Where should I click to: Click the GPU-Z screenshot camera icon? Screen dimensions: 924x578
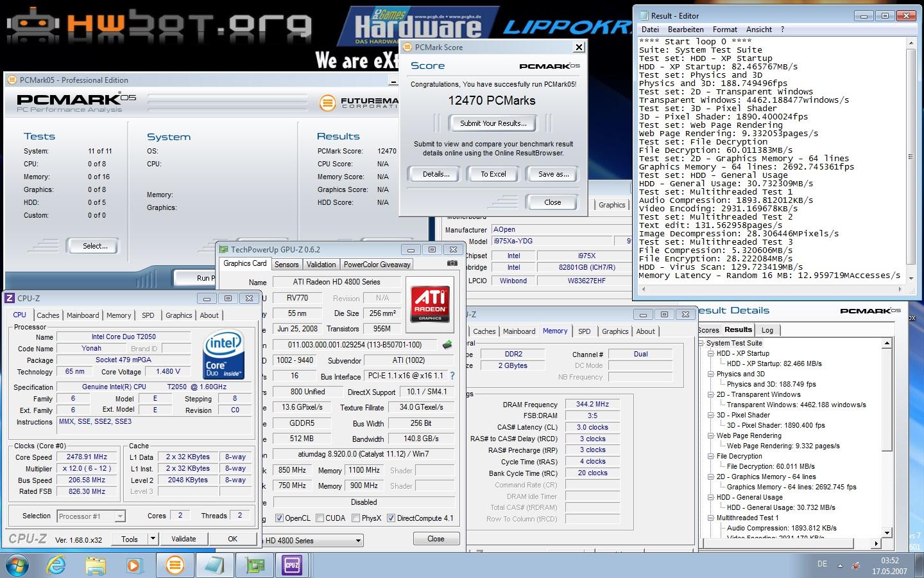tap(452, 263)
